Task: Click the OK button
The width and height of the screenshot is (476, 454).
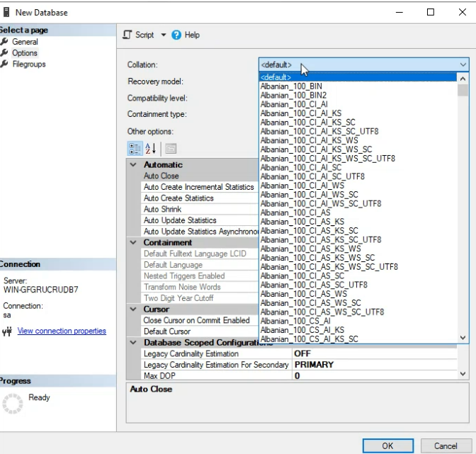Action: click(x=388, y=446)
